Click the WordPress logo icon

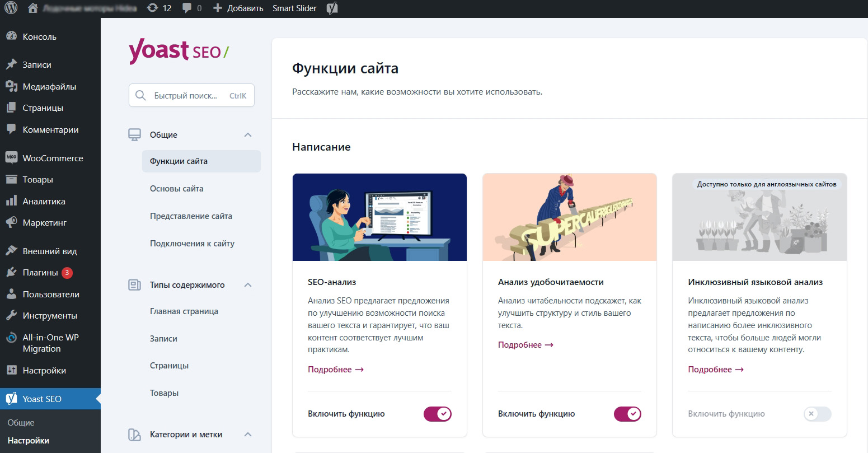click(x=11, y=8)
